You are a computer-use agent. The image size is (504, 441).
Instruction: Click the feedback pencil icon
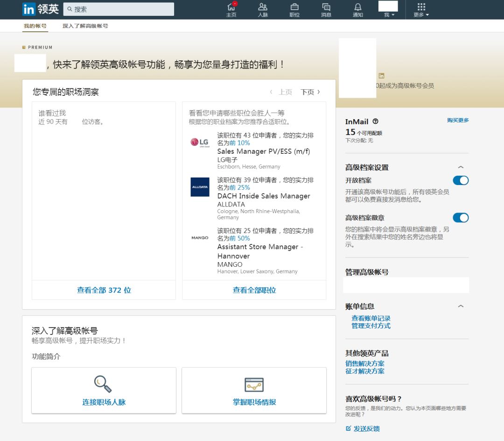coord(348,428)
